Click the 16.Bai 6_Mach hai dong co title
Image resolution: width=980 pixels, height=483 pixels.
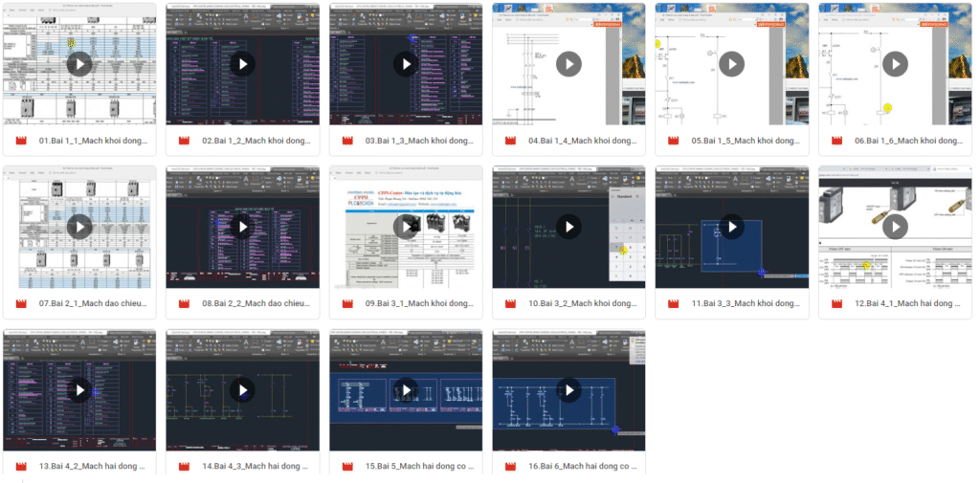point(582,466)
